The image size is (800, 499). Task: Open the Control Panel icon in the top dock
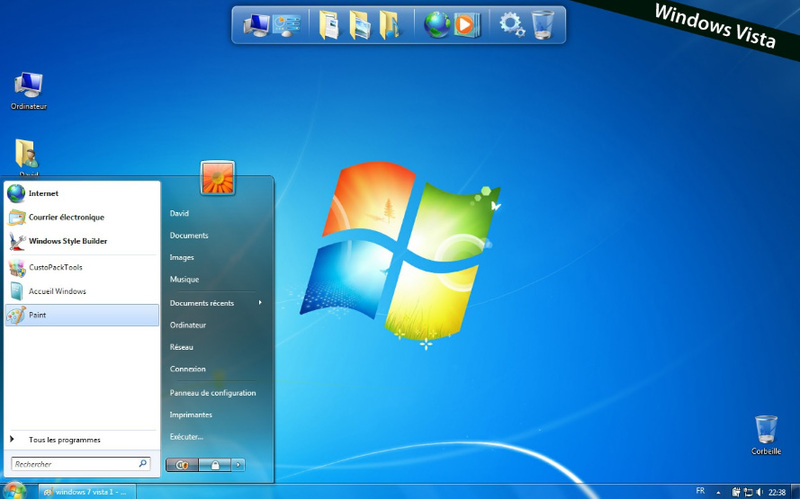pos(286,25)
